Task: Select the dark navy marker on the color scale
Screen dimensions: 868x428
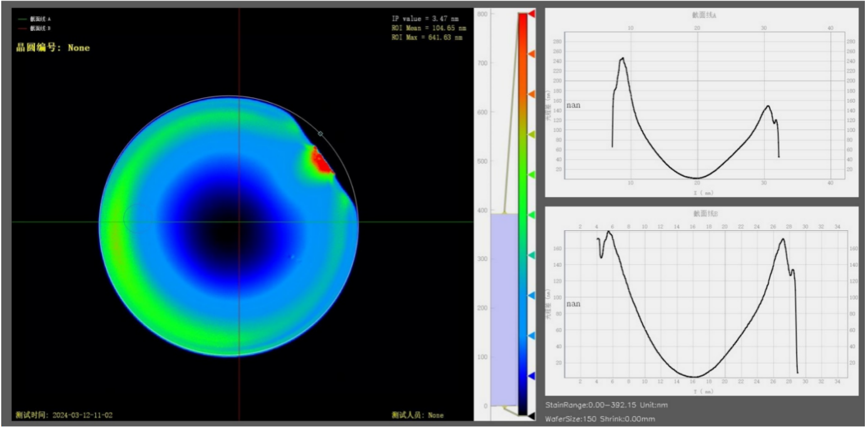Action: point(532,375)
